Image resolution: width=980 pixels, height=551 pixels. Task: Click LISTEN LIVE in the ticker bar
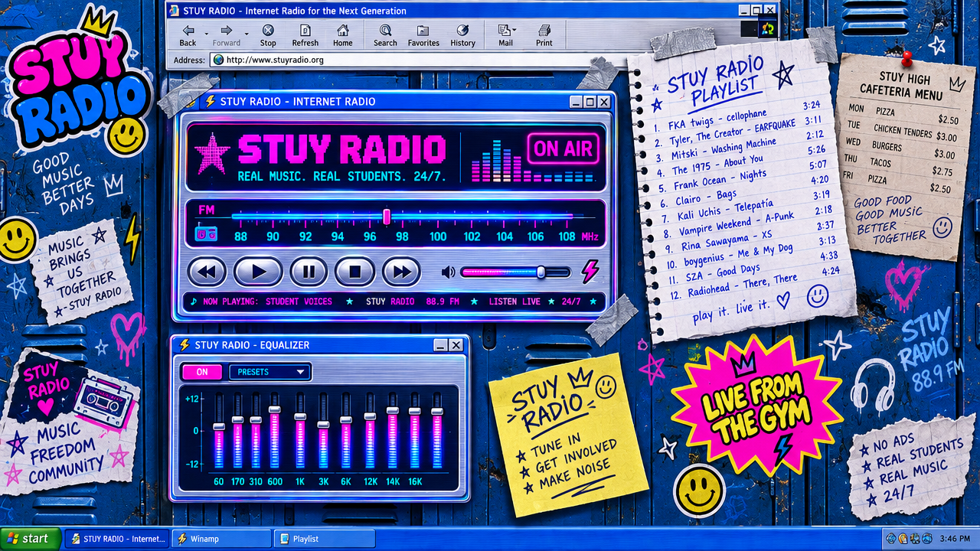coord(514,302)
